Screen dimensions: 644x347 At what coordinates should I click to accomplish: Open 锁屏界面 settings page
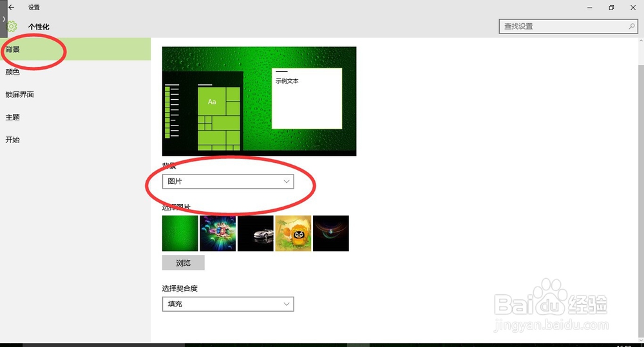coord(75,95)
